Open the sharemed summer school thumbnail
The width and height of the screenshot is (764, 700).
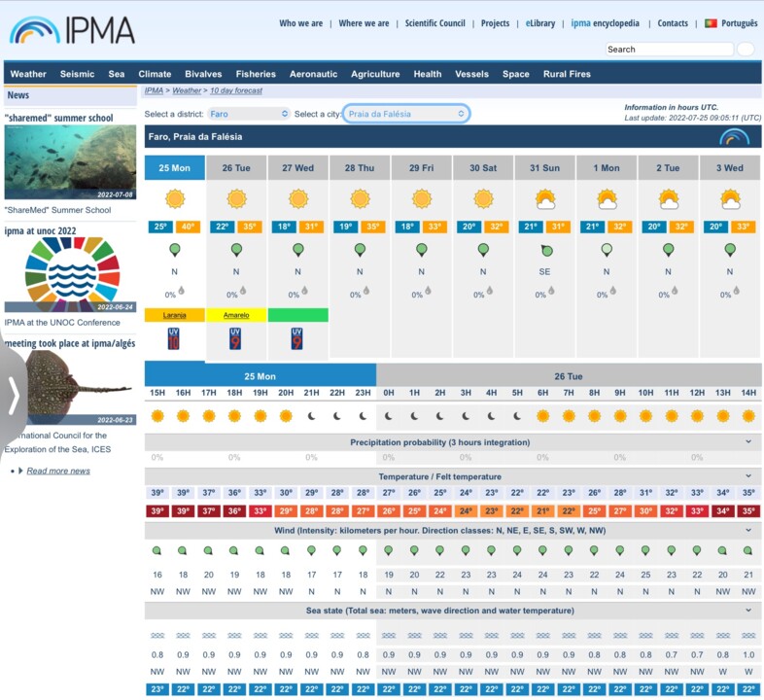(70, 162)
